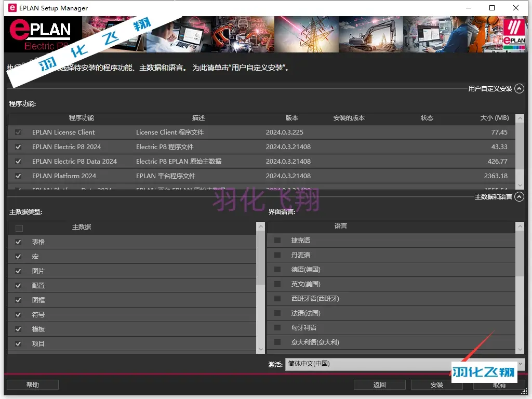532x399 pixels.
Task: Click the 安装 install button
Action: (436, 385)
